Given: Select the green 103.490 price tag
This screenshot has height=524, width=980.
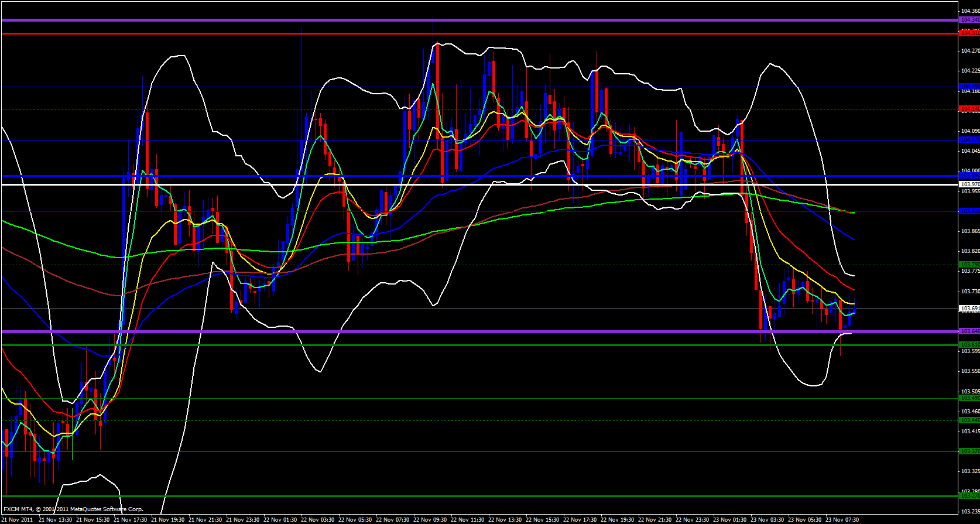Looking at the screenshot, I should point(969,398).
